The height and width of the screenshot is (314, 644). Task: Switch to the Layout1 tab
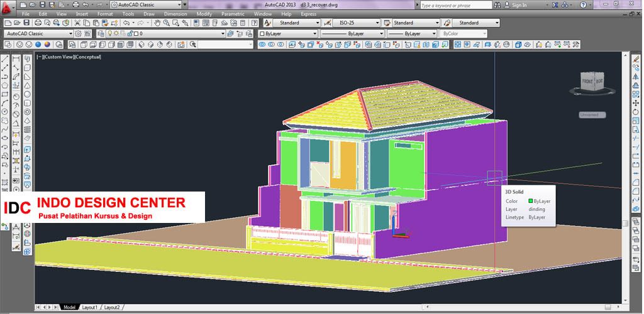(x=89, y=307)
